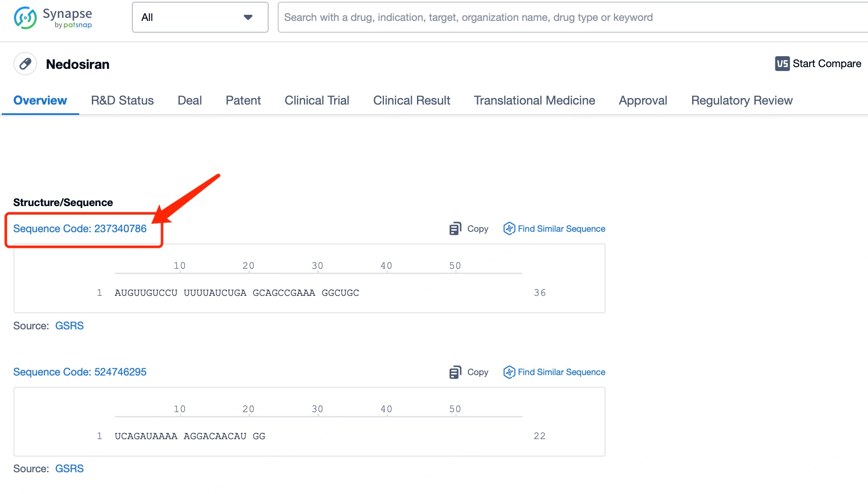Click Find Similar Sequence icon for first sequence
The width and height of the screenshot is (868, 494).
tap(509, 229)
